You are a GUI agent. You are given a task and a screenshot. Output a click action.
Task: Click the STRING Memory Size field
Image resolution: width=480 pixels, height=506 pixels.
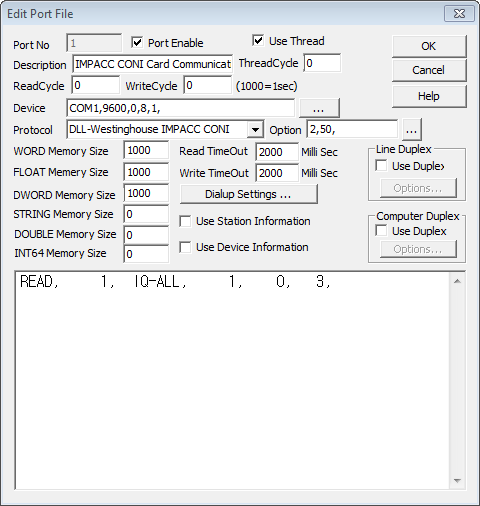[146, 214]
